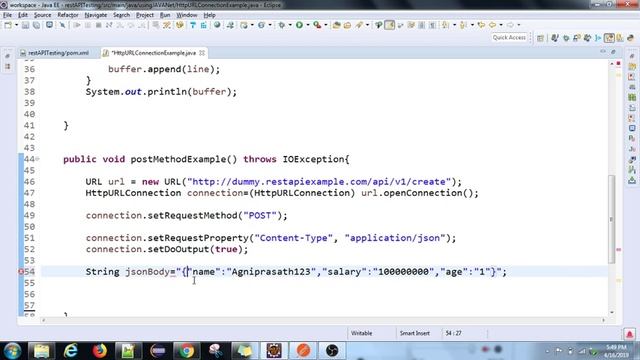Open the Help menu
640x360 pixels.
209,15
